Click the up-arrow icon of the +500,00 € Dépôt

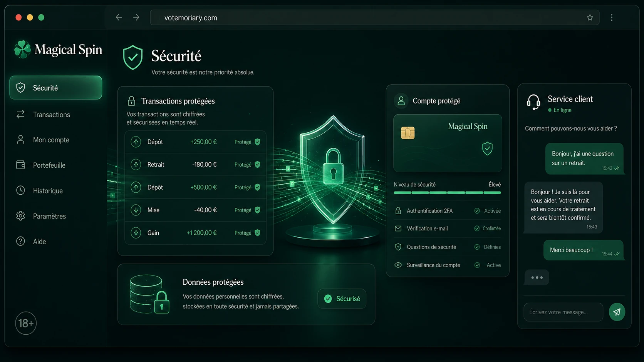pos(136,187)
